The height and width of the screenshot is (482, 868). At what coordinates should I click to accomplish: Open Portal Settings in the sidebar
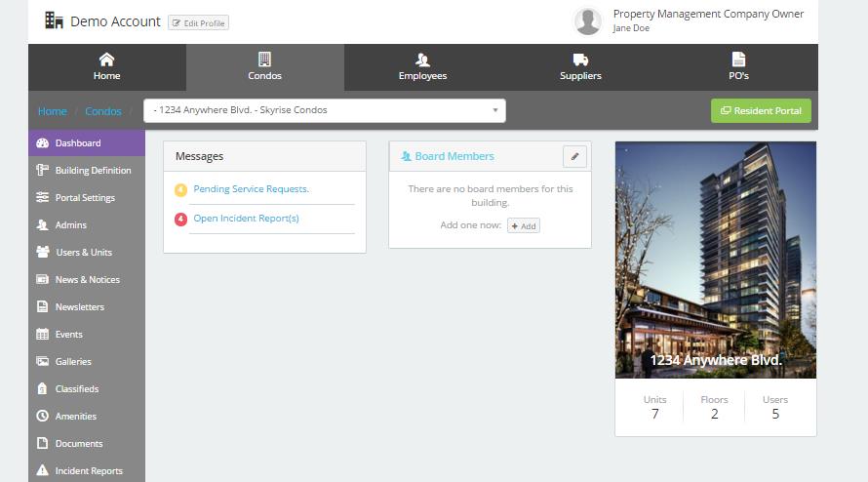[x=85, y=198]
